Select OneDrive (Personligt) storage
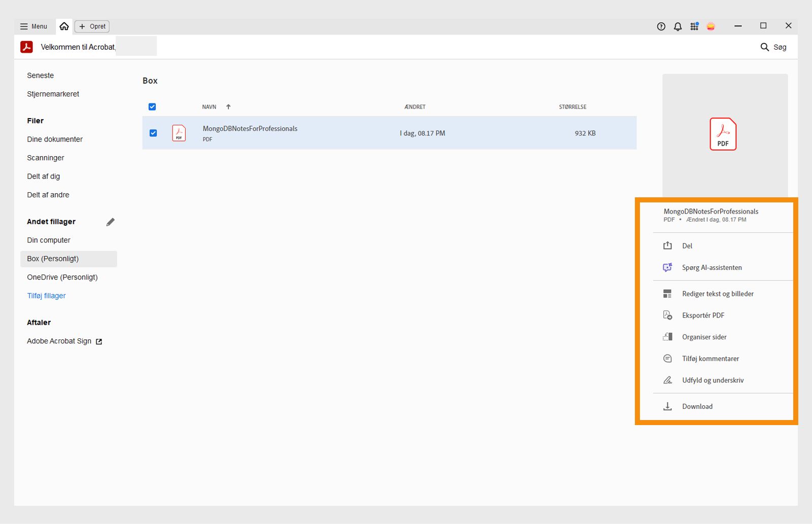The height and width of the screenshot is (524, 812). (x=62, y=277)
